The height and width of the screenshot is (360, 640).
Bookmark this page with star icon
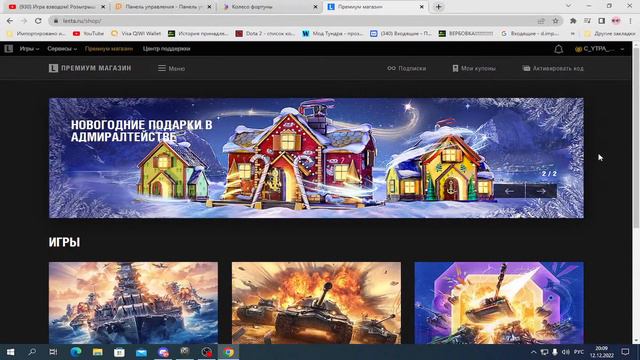[x=555, y=21]
